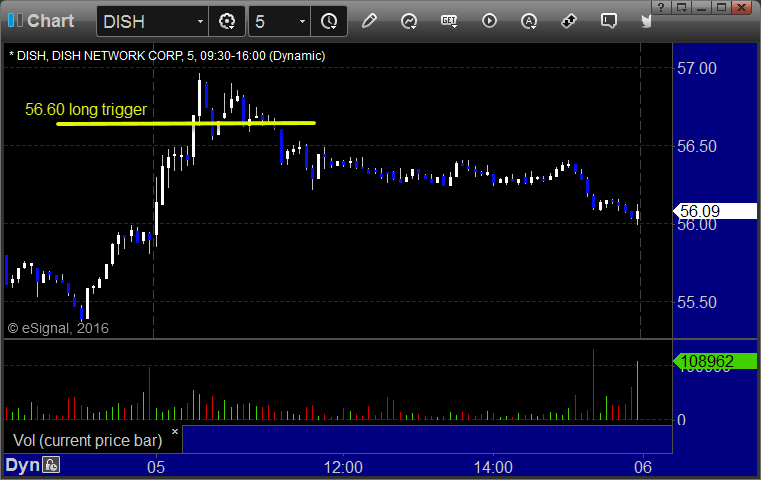Click the 06 date axis label
Screen dimensions: 761x480
(x=643, y=467)
